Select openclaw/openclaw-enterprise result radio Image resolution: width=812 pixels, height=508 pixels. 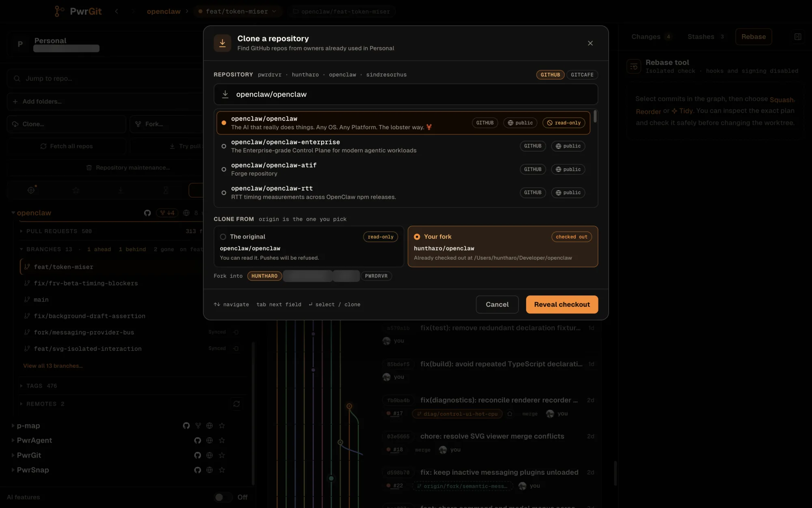pyautogui.click(x=224, y=146)
